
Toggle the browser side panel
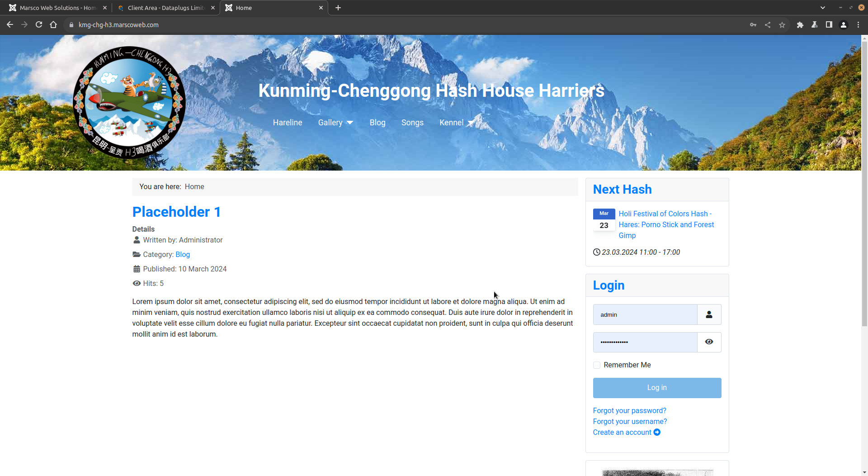(x=829, y=25)
